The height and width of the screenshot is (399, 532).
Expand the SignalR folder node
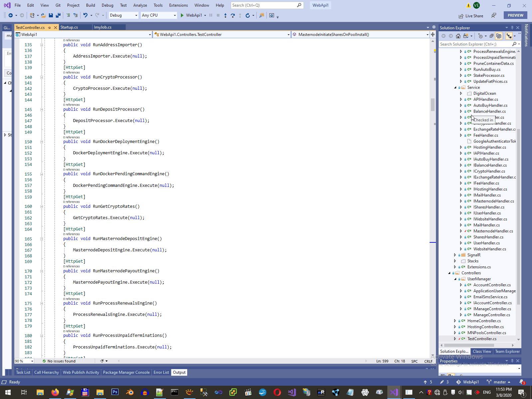pyautogui.click(x=455, y=255)
